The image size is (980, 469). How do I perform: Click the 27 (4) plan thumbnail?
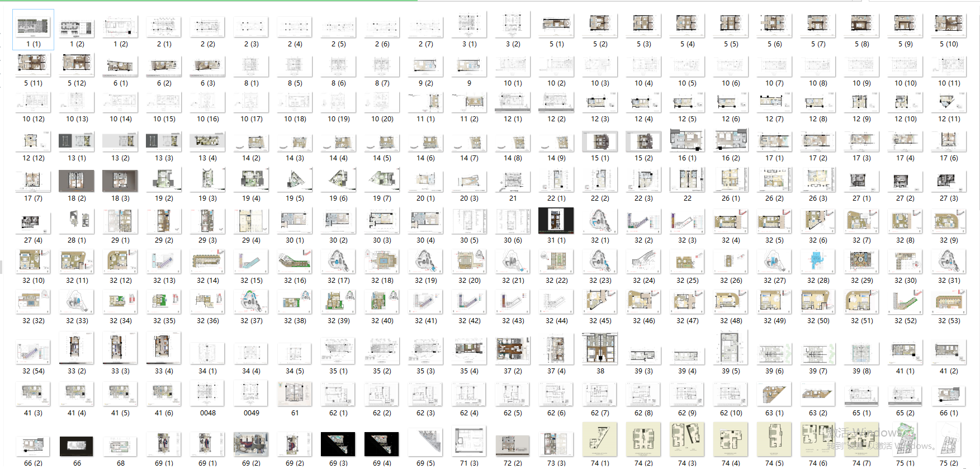click(33, 222)
